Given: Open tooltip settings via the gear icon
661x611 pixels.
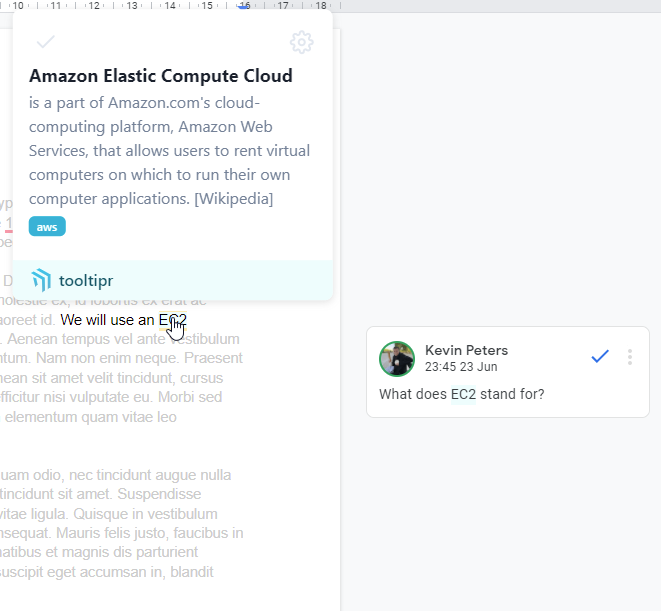Looking at the screenshot, I should 301,42.
